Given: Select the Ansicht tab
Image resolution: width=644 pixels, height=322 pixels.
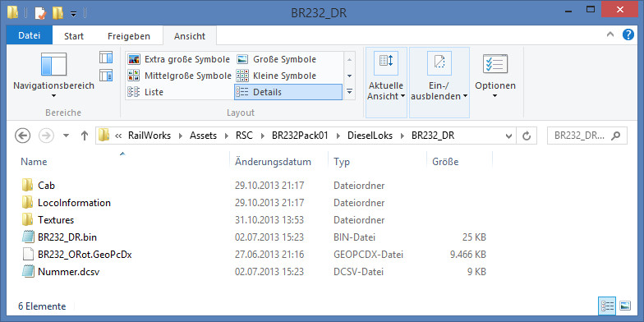Looking at the screenshot, I should click(189, 36).
